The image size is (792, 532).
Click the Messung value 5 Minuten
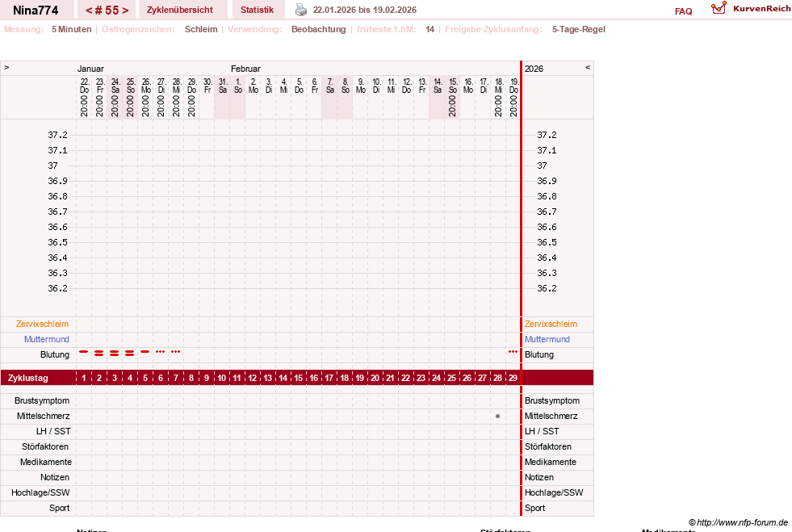point(71,29)
